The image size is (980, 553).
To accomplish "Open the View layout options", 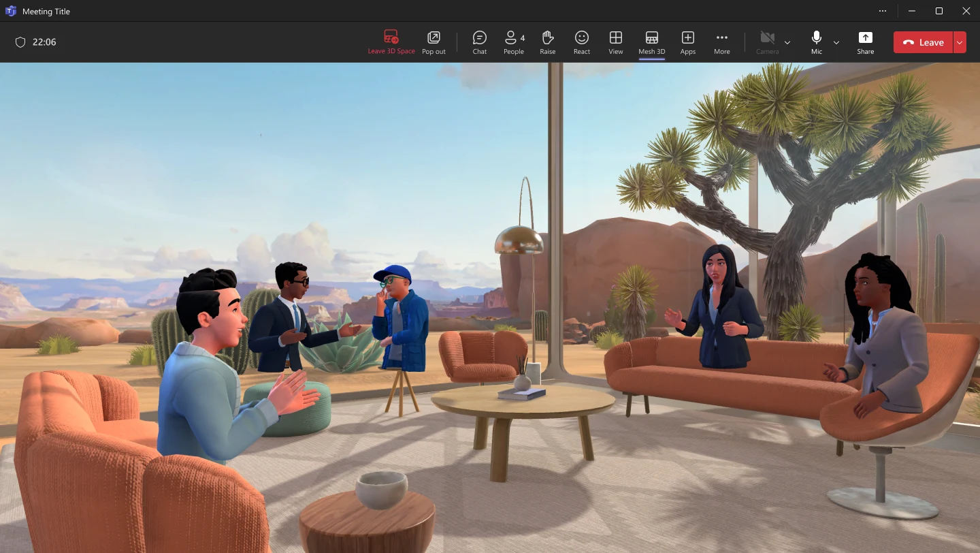I will (616, 42).
